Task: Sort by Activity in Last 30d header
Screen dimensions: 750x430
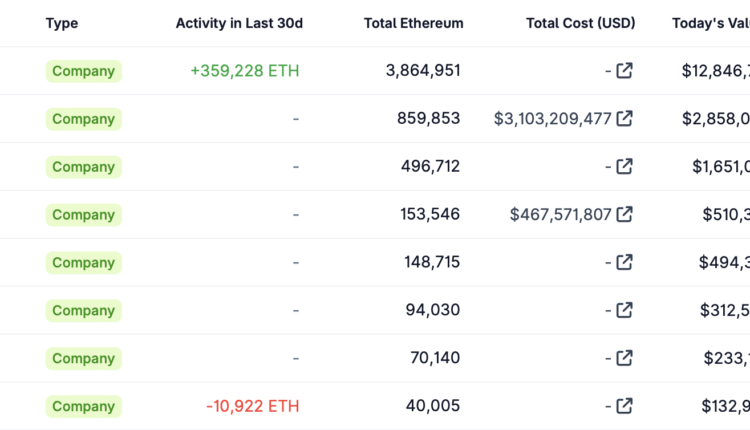Action: pyautogui.click(x=239, y=23)
